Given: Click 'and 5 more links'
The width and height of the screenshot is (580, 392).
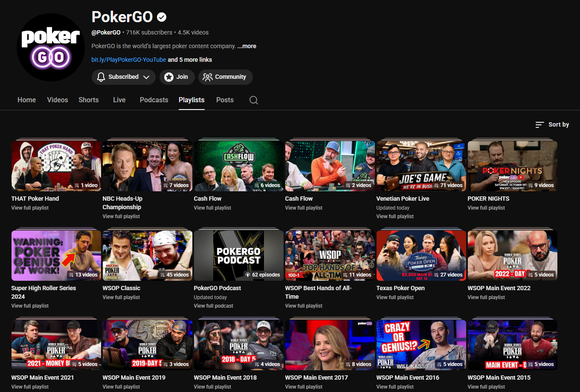Looking at the screenshot, I should [x=190, y=60].
